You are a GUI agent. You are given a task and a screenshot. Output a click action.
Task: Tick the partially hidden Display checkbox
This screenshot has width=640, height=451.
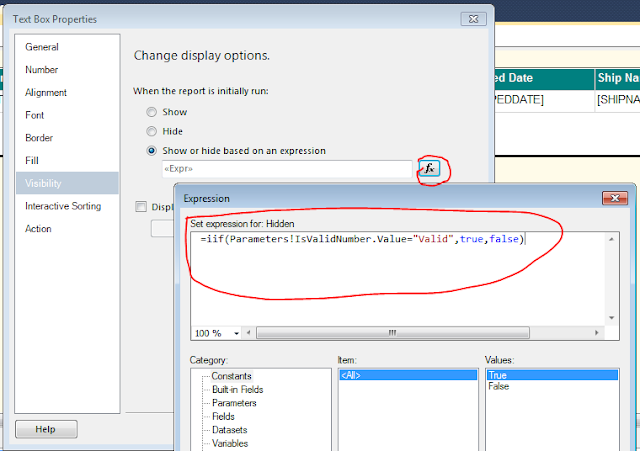141,207
